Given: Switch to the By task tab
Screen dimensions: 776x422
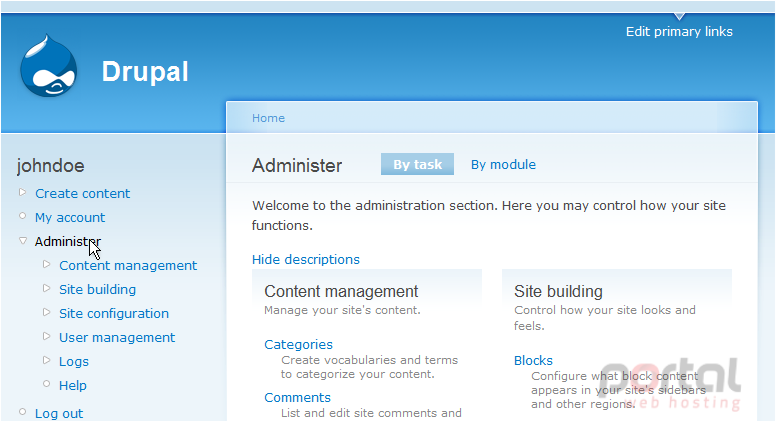Looking at the screenshot, I should pyautogui.click(x=417, y=164).
